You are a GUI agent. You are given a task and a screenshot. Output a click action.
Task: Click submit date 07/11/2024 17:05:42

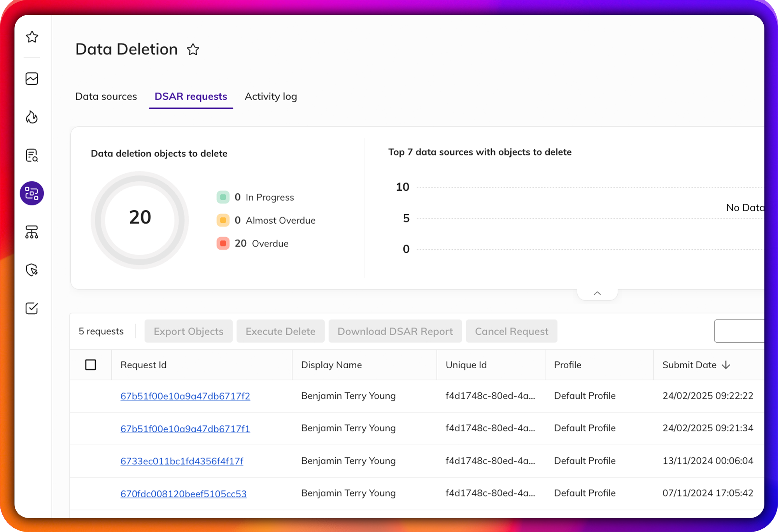tap(708, 493)
